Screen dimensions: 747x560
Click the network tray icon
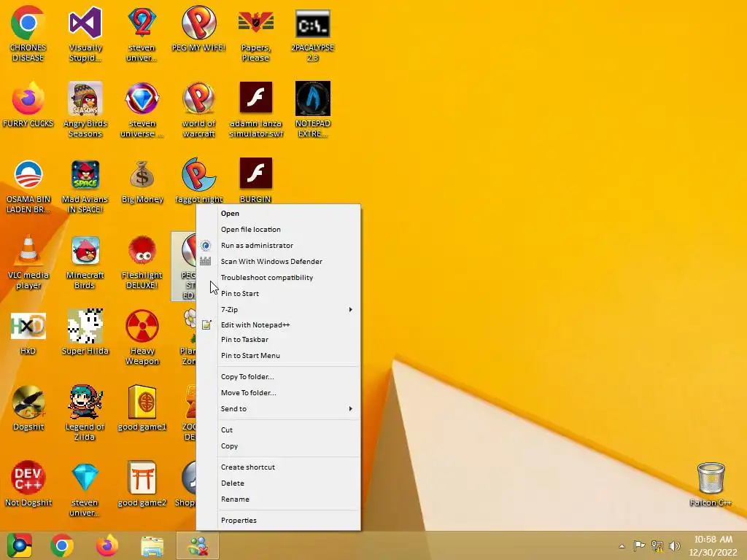(657, 545)
